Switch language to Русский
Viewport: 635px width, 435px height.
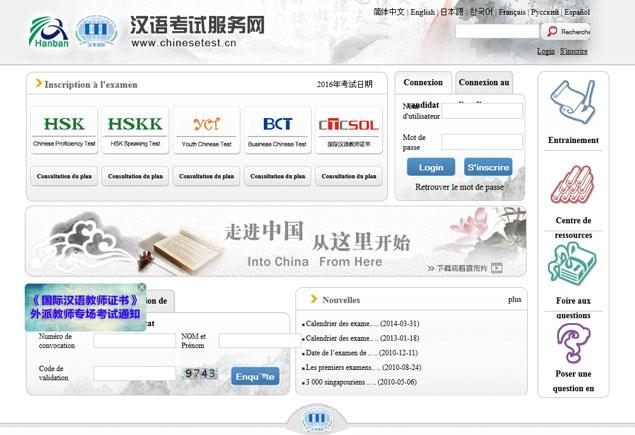(x=545, y=12)
